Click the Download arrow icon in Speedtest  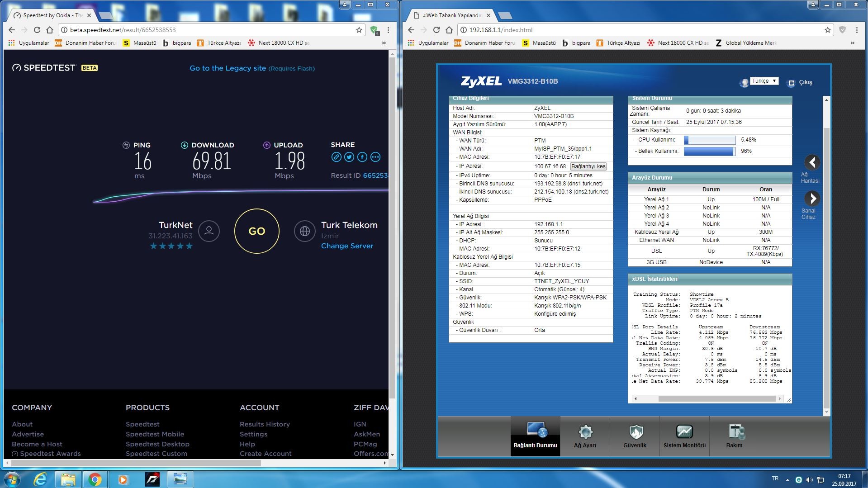(x=184, y=145)
